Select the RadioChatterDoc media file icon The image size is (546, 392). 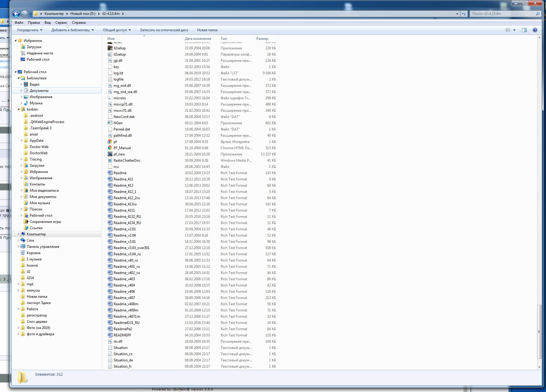point(110,160)
